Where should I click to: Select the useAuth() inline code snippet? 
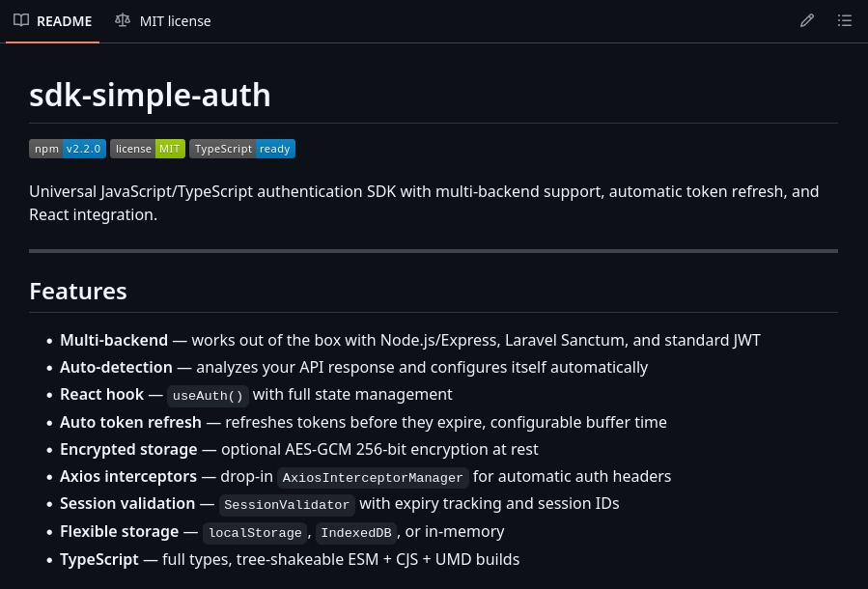(208, 395)
